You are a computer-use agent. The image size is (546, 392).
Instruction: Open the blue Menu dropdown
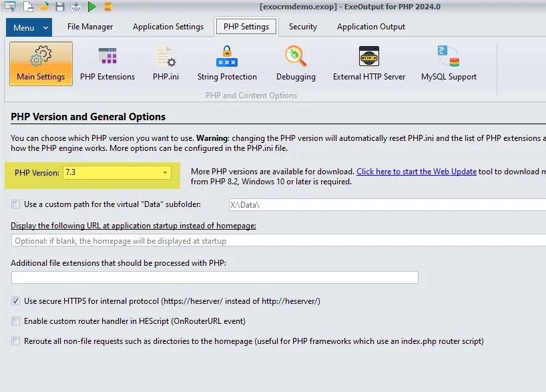(28, 27)
